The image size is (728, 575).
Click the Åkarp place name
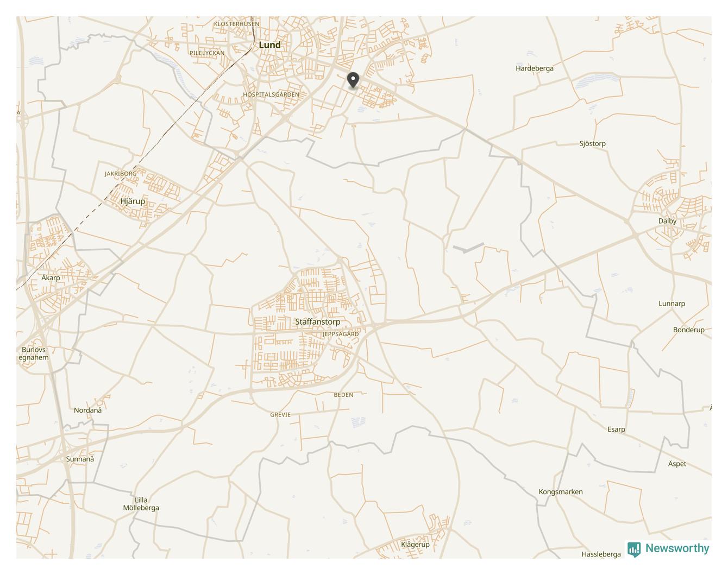pyautogui.click(x=51, y=277)
